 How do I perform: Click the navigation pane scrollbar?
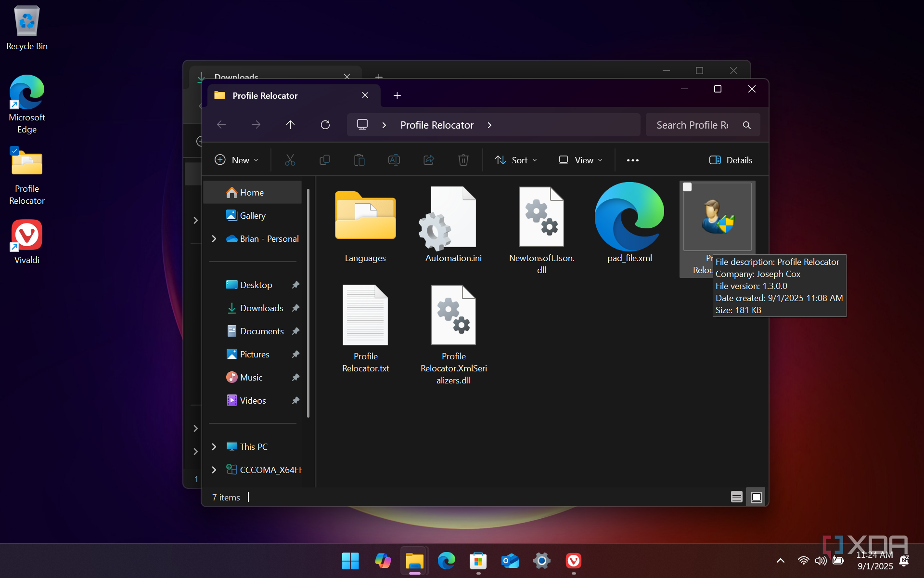[308, 303]
